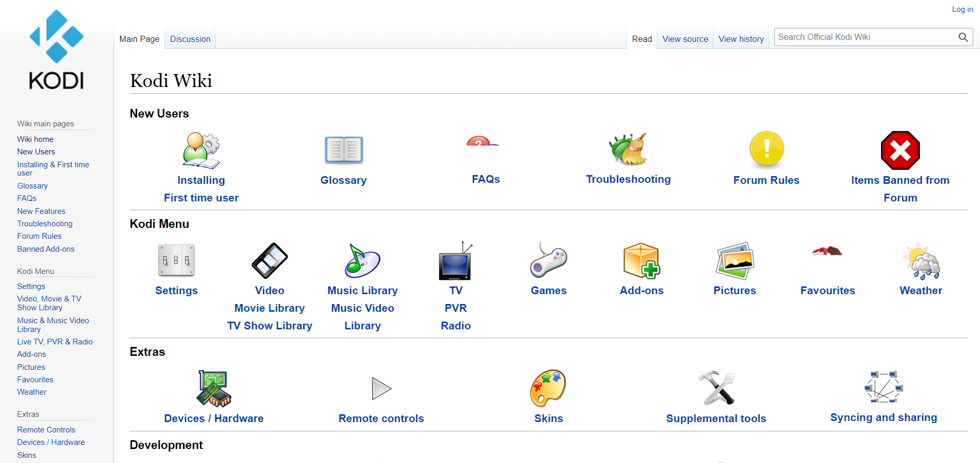Open Banned Add-ons in the sidebar
980x463 pixels.
pos(46,249)
